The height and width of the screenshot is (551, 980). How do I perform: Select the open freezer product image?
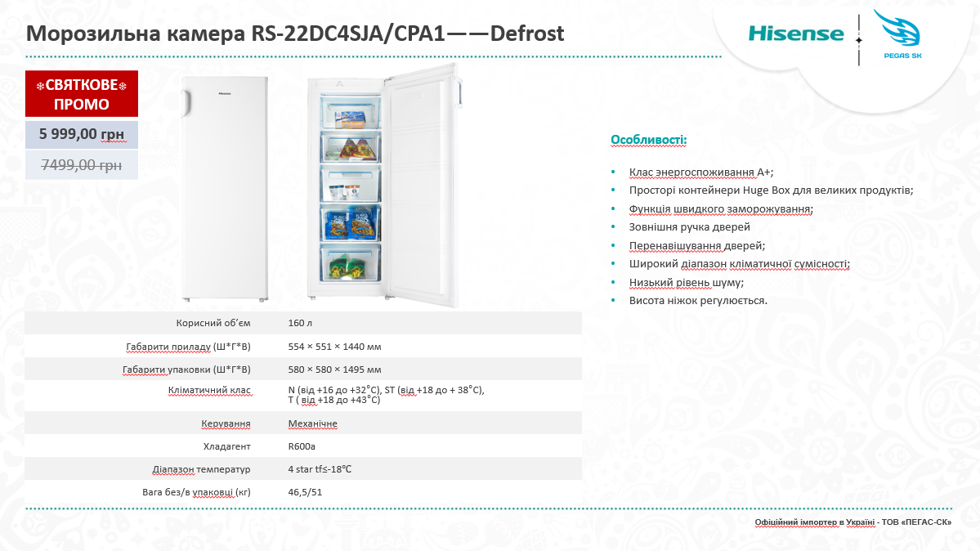[x=384, y=185]
